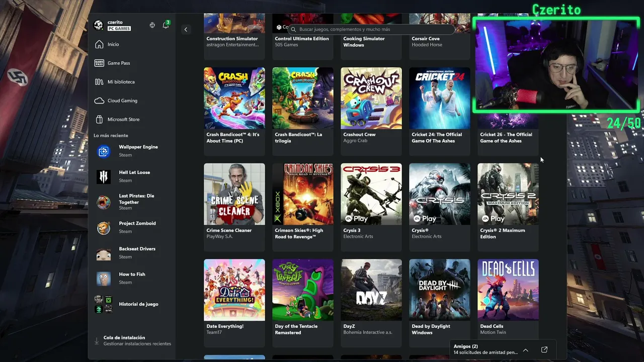Open the Crysis 3 game cover
This screenshot has height=362, width=644.
[x=371, y=194]
